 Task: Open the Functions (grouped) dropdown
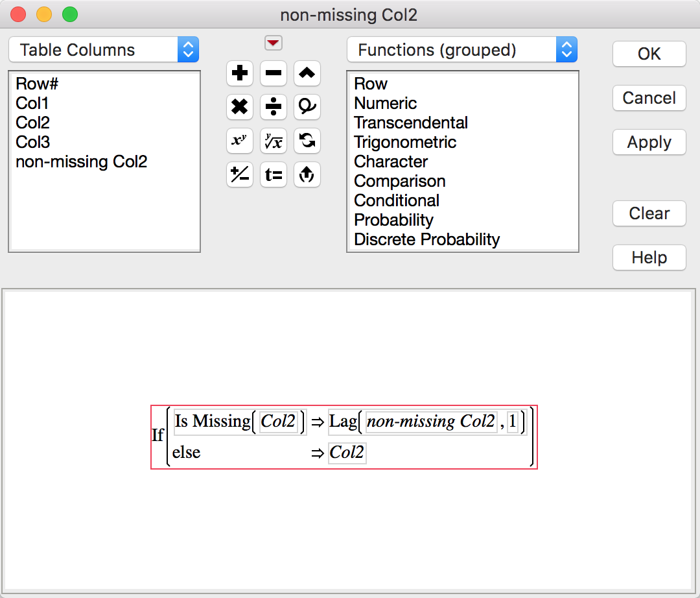pos(461,50)
